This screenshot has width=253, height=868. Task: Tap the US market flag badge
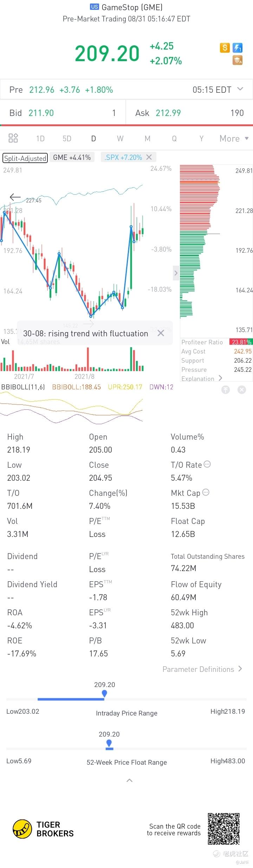pyautogui.click(x=94, y=7)
